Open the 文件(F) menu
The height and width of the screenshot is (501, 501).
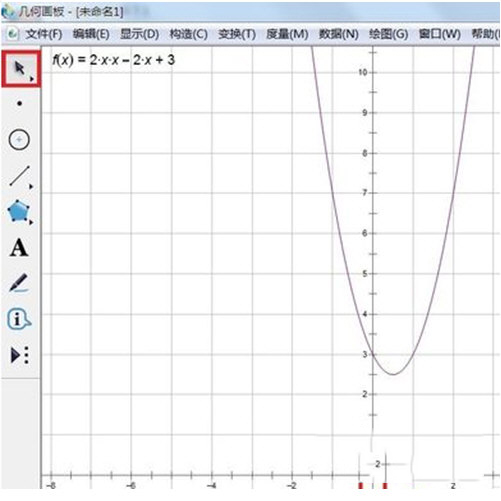point(44,34)
